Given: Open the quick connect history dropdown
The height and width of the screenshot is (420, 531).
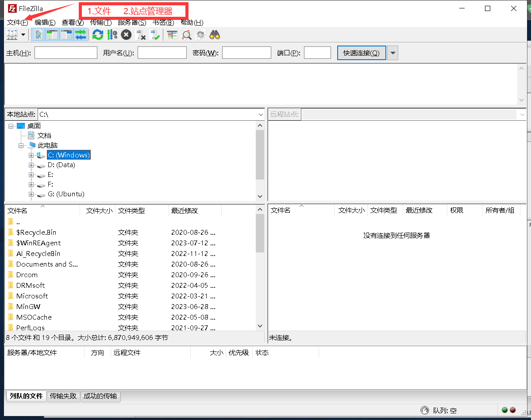Looking at the screenshot, I should (392, 53).
